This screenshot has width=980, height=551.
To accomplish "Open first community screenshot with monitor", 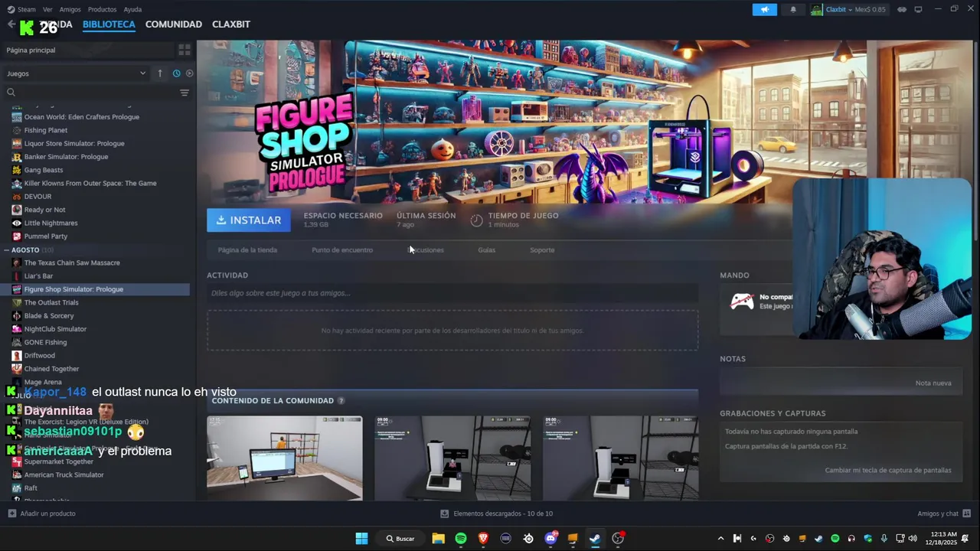I will click(284, 458).
